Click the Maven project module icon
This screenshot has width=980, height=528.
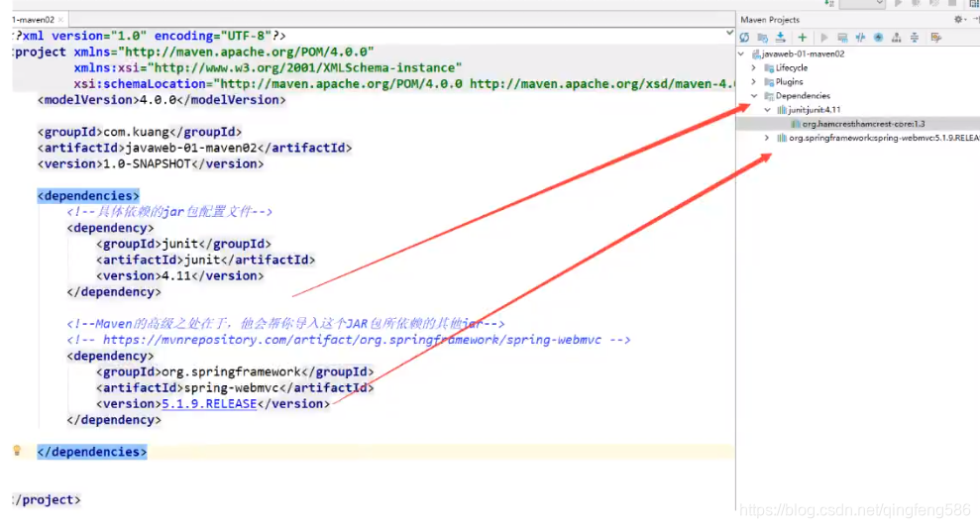(756, 53)
